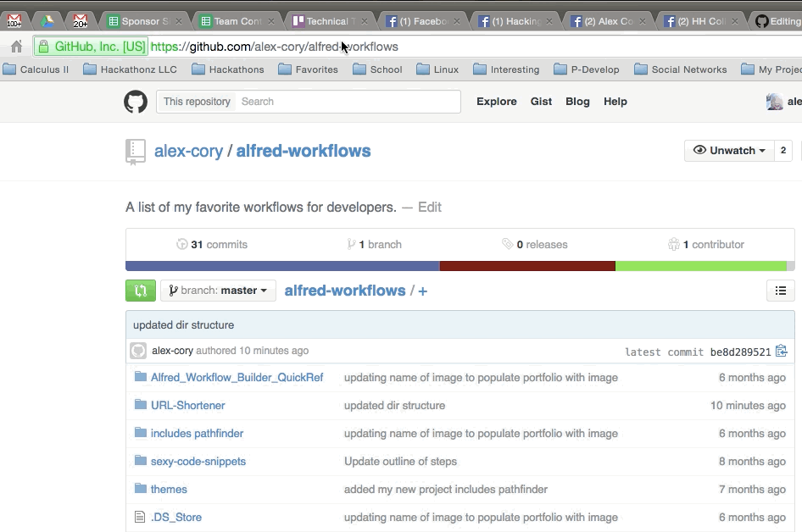802x532 pixels.
Task: Click the .DS_Store file icon
Action: coord(140,517)
